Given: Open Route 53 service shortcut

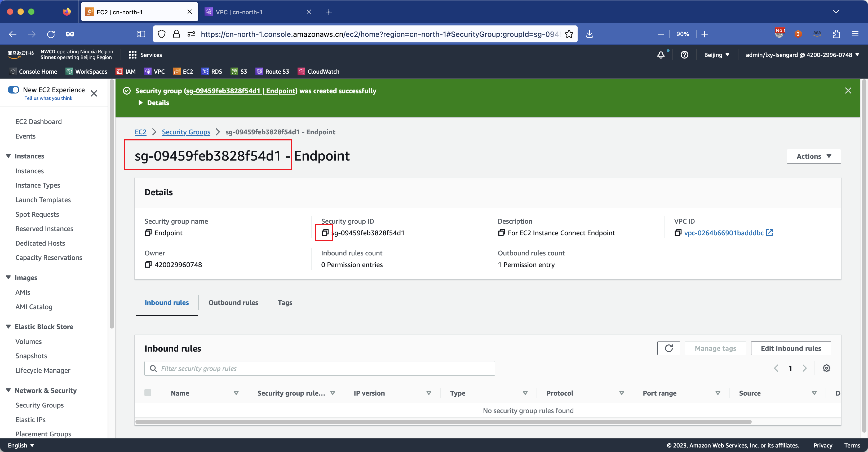Looking at the screenshot, I should point(272,72).
